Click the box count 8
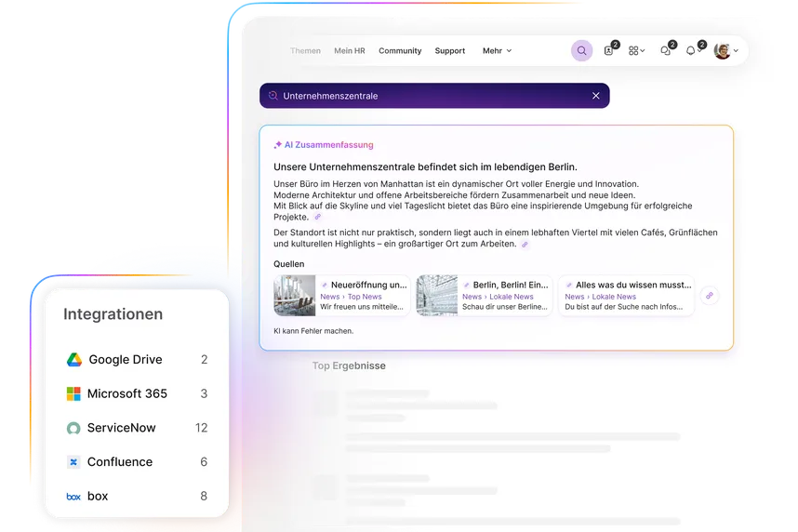This screenshot has width=798, height=532. pos(204,496)
